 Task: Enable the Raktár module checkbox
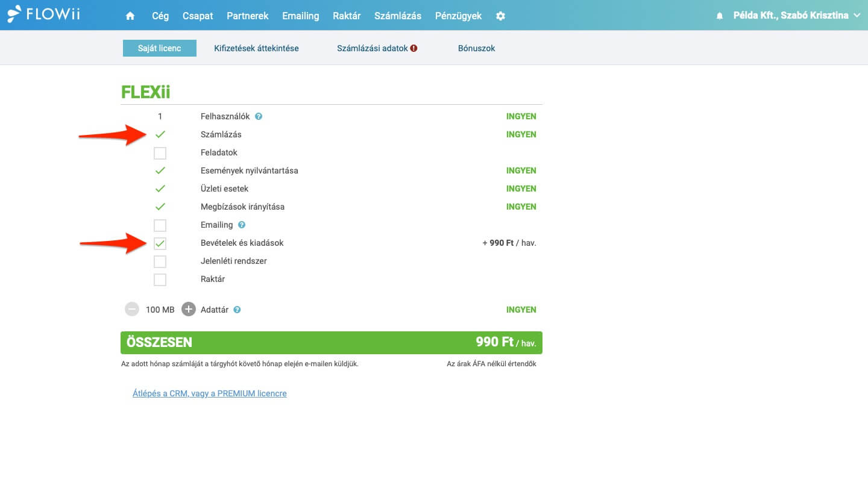coord(160,280)
